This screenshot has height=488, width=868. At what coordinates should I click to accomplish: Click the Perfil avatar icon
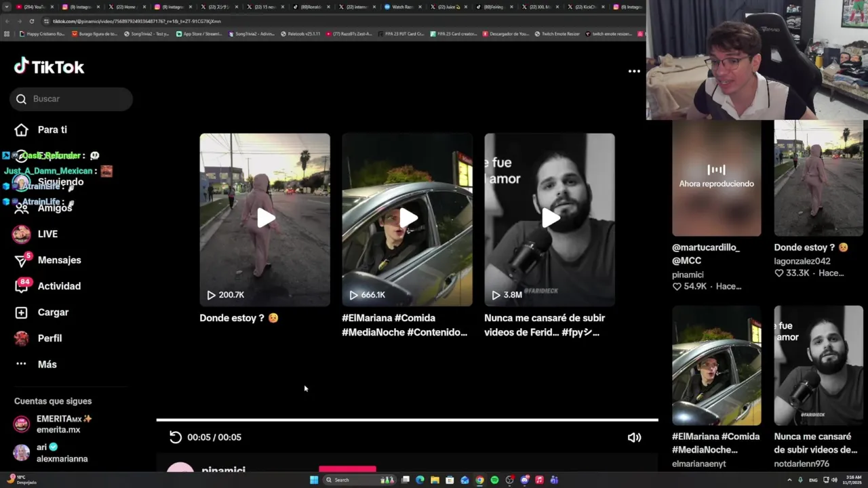22,338
